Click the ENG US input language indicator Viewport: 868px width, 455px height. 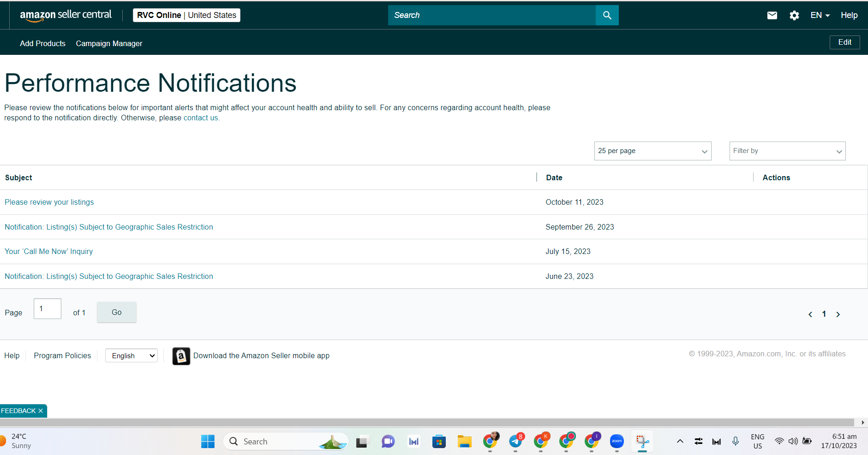coord(757,441)
